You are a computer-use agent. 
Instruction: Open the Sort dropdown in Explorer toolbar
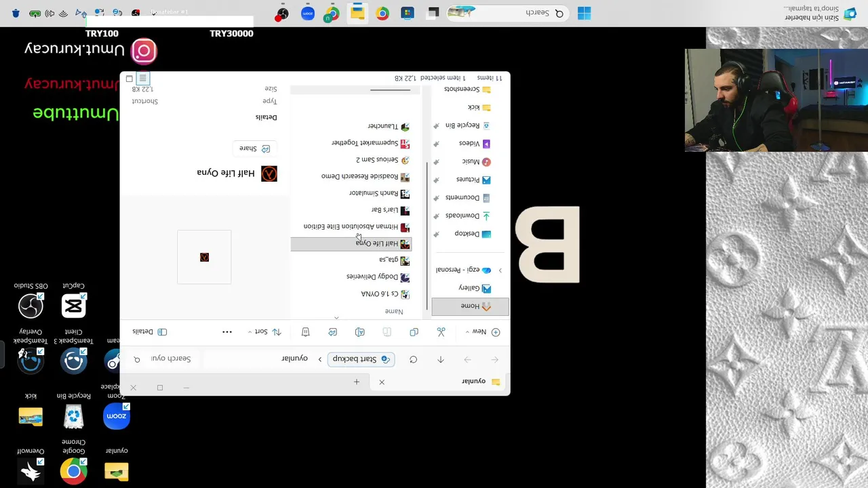click(265, 332)
